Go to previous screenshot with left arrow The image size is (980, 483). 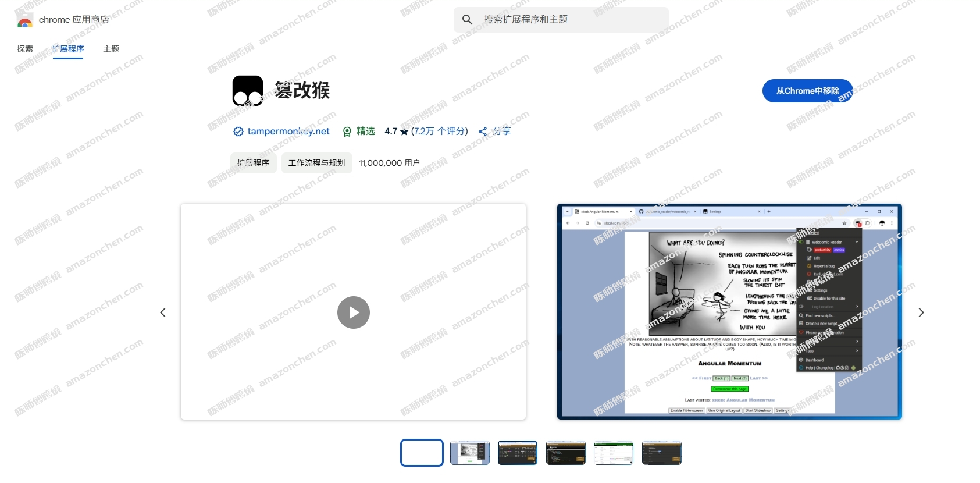click(x=163, y=312)
